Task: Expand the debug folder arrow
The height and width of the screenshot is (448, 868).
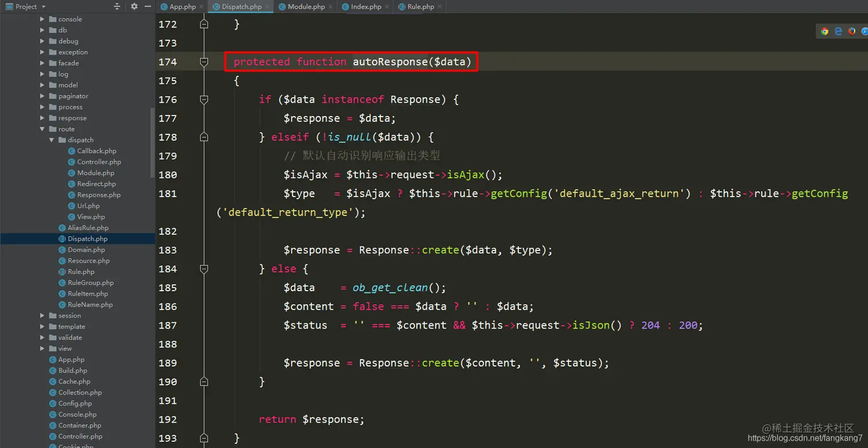Action: tap(42, 41)
